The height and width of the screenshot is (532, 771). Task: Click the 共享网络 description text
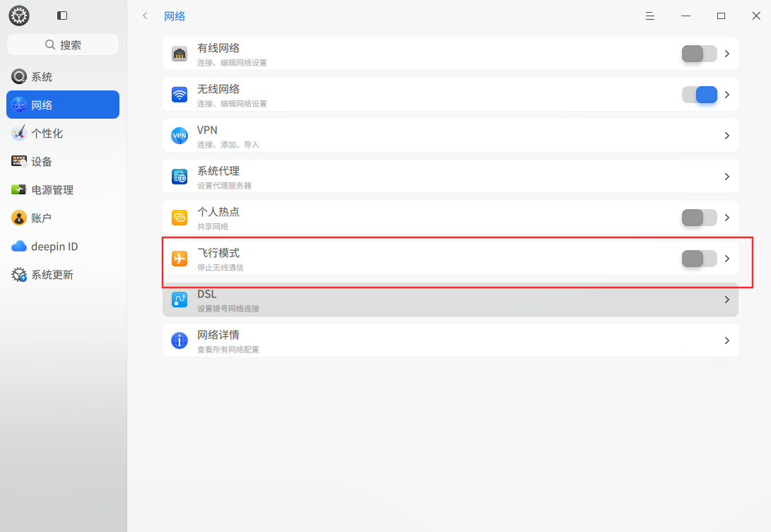click(213, 227)
